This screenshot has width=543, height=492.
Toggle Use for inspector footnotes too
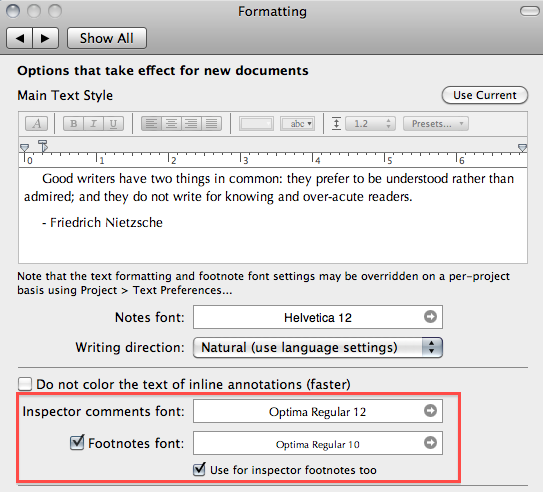(x=199, y=469)
